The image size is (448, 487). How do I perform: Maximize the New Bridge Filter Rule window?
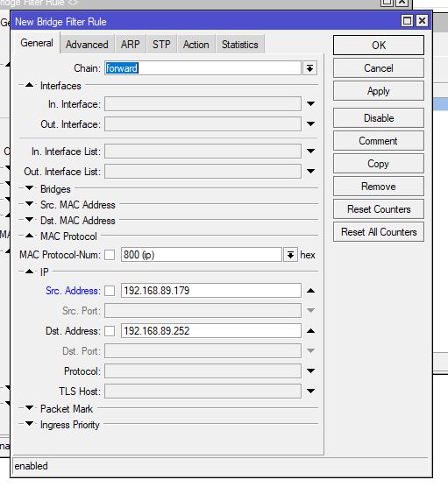[x=407, y=21]
